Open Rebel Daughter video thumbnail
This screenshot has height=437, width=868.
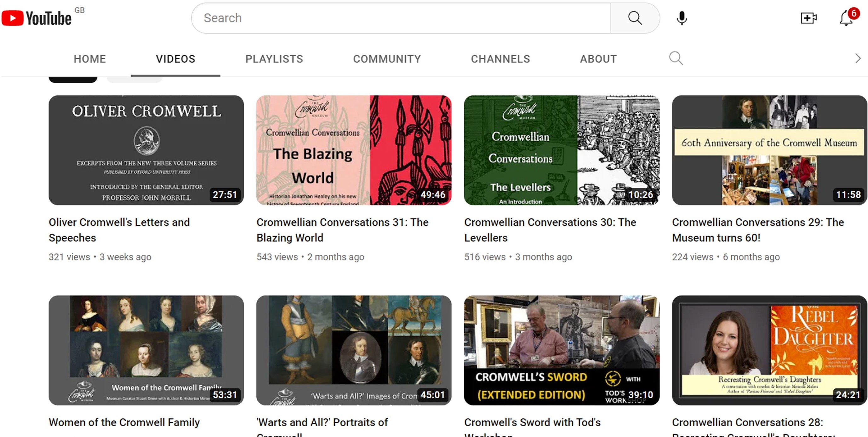click(x=769, y=350)
